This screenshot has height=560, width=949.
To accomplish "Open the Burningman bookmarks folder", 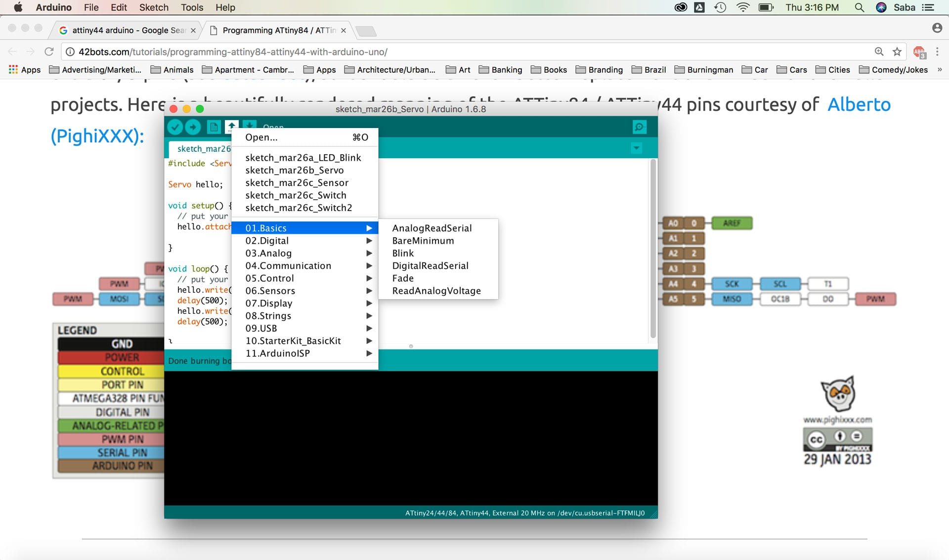I will pos(704,70).
